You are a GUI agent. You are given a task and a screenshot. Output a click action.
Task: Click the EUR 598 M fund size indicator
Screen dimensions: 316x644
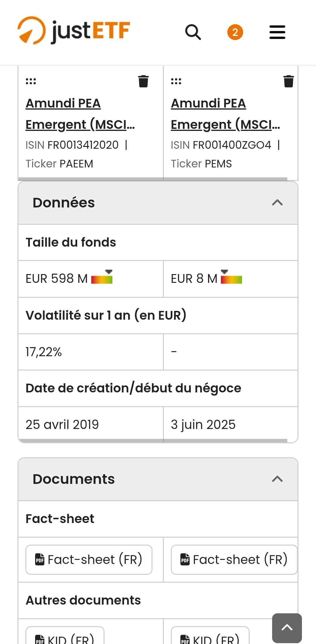[102, 277]
